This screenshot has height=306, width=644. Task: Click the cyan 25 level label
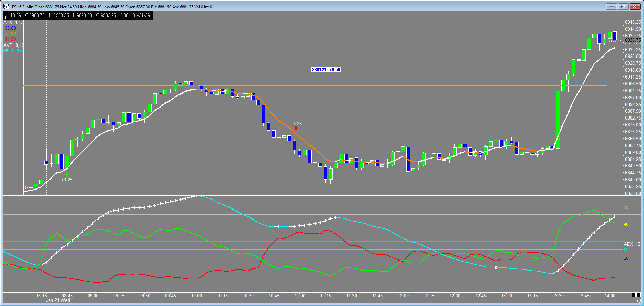click(626, 250)
